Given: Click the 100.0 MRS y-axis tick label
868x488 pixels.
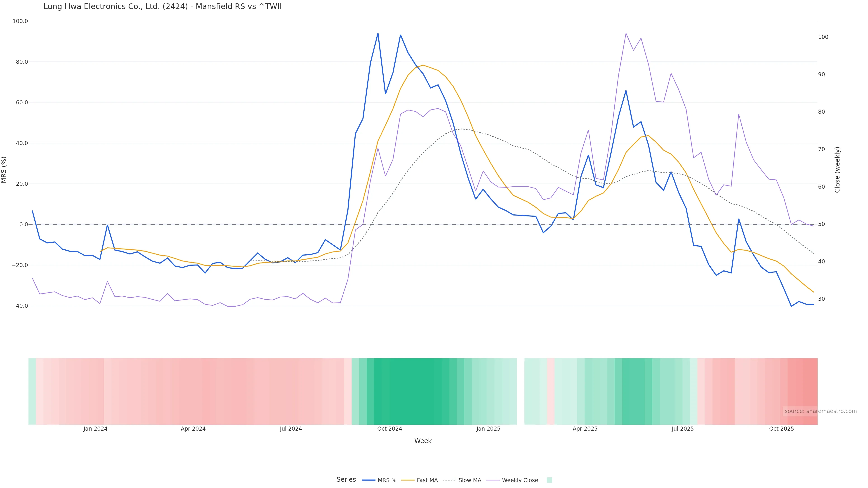Looking at the screenshot, I should tap(20, 21).
